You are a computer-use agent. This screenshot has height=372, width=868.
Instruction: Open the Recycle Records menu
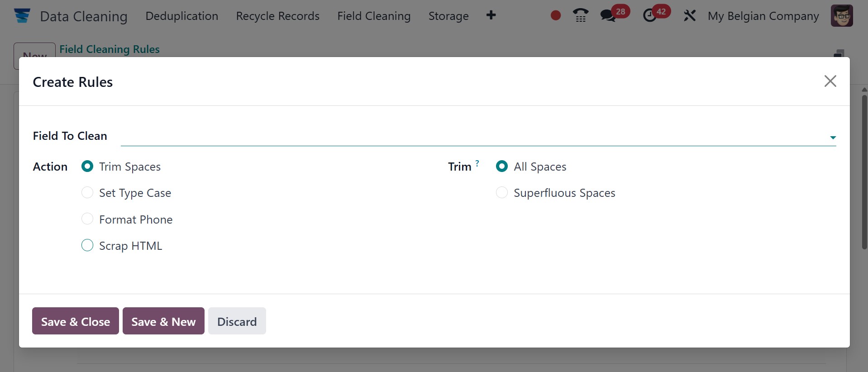[277, 16]
